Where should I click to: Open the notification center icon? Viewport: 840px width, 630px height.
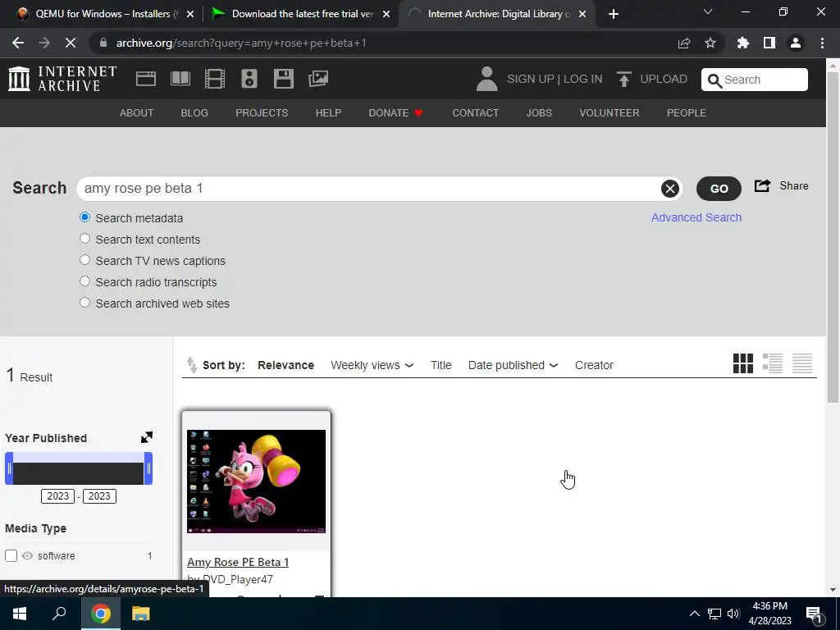coord(814,614)
